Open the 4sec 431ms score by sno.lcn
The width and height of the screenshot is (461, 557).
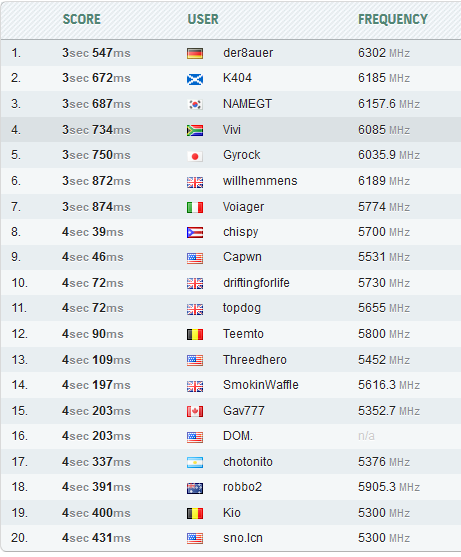tap(96, 538)
